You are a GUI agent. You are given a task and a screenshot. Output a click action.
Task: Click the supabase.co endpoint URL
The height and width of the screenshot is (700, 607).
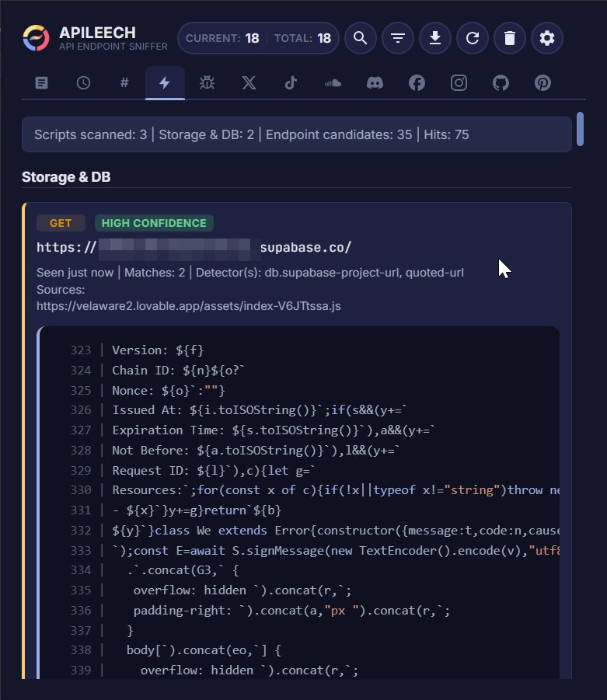(194, 247)
